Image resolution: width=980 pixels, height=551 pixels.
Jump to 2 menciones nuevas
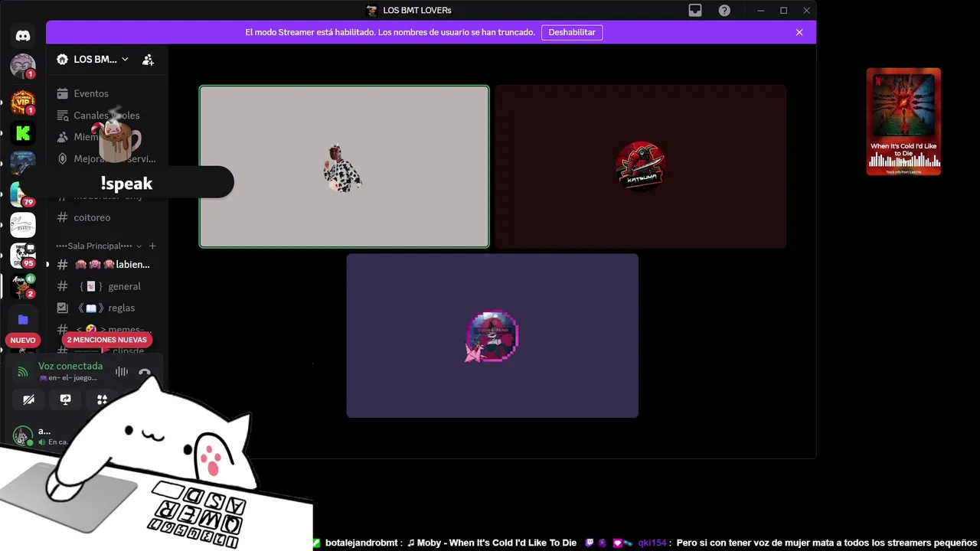[106, 340]
